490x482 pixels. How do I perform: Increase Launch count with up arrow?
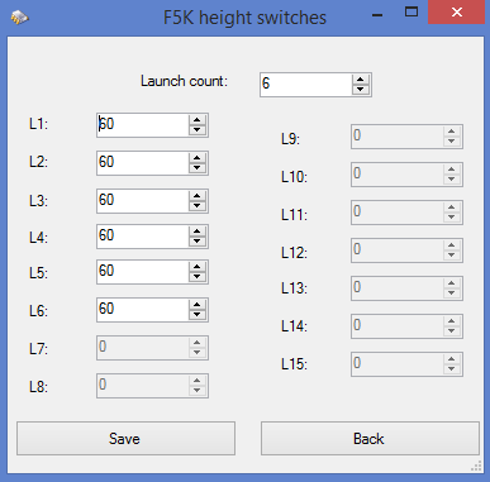[360, 80]
